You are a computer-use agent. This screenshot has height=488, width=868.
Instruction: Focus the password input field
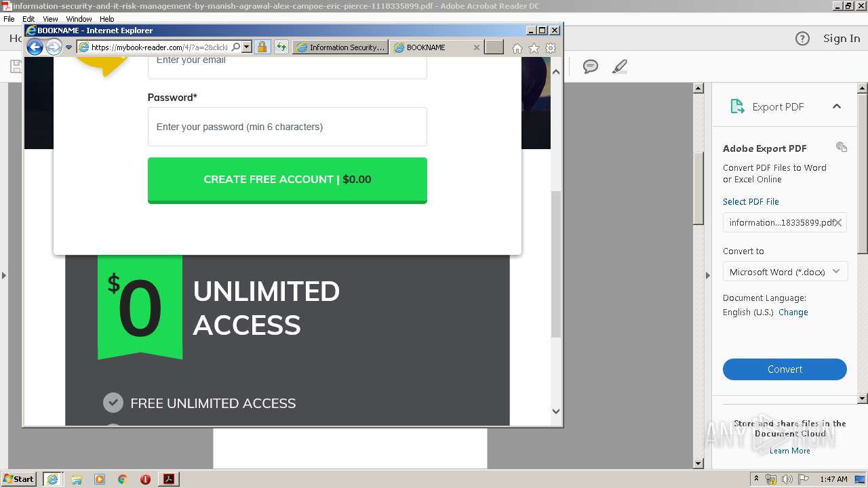click(288, 127)
